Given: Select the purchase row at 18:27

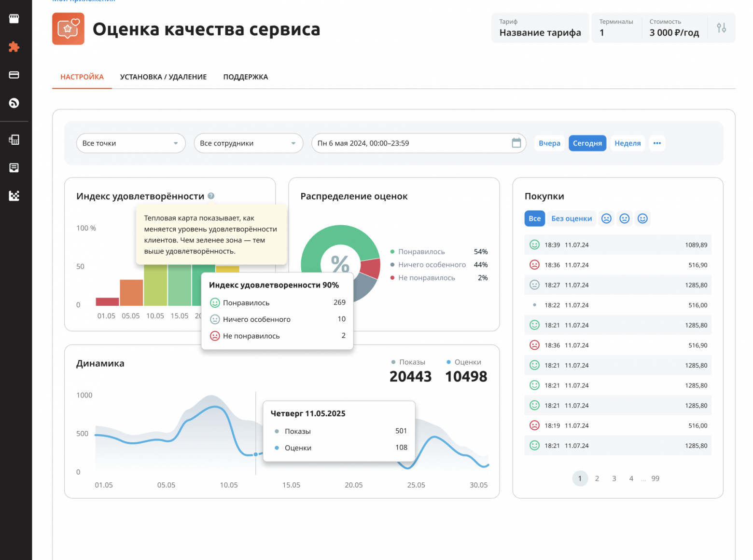Looking at the screenshot, I should pos(618,285).
